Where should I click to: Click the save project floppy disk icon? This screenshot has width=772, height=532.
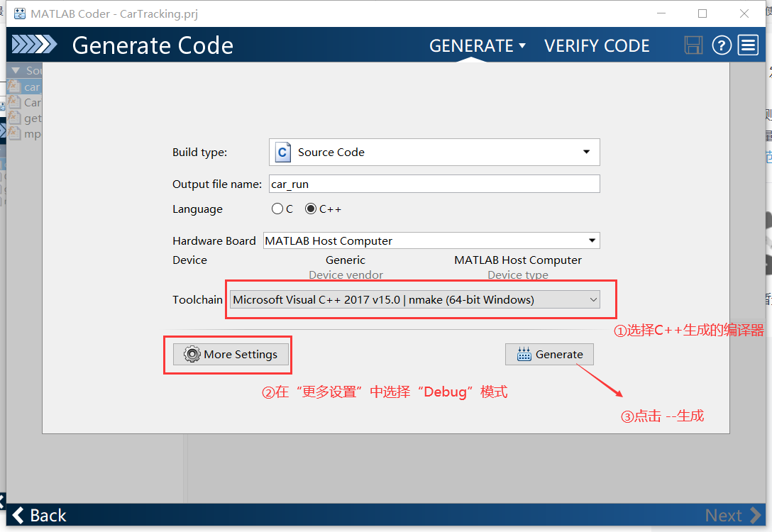693,45
